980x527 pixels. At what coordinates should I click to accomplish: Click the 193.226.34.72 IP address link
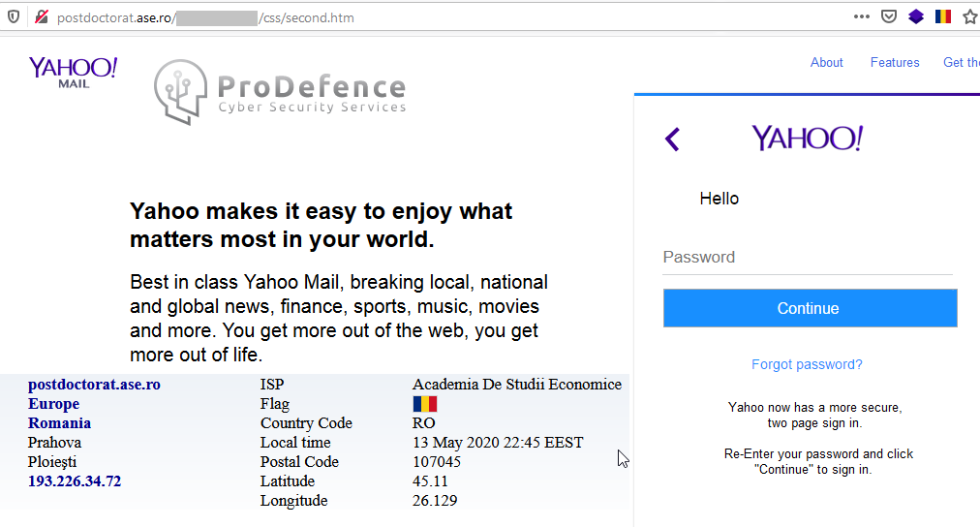(x=75, y=481)
